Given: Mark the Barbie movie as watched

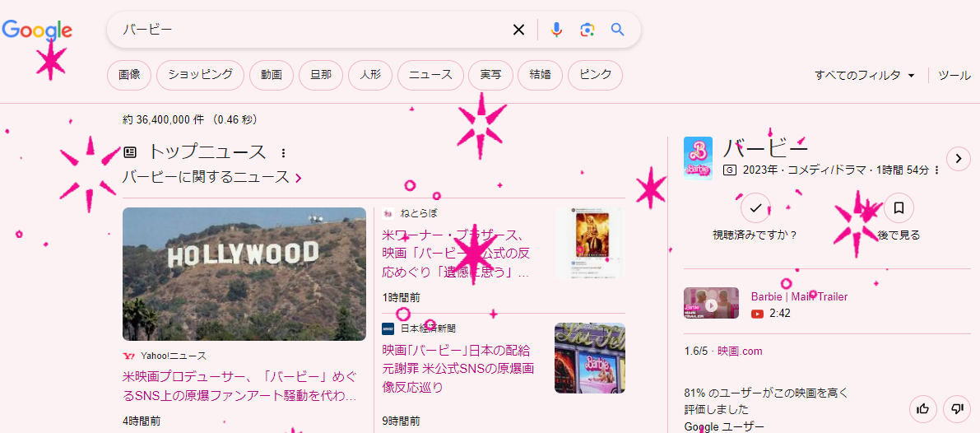Looking at the screenshot, I should pos(755,208).
